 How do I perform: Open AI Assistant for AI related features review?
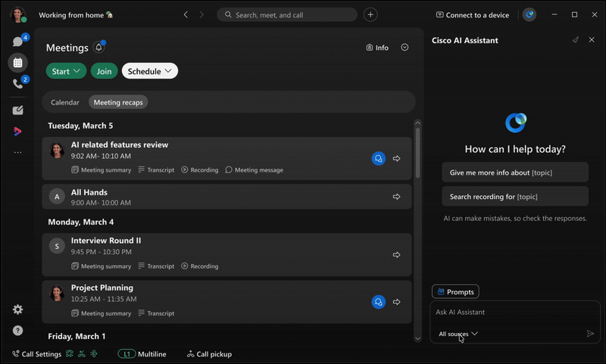pyautogui.click(x=378, y=159)
